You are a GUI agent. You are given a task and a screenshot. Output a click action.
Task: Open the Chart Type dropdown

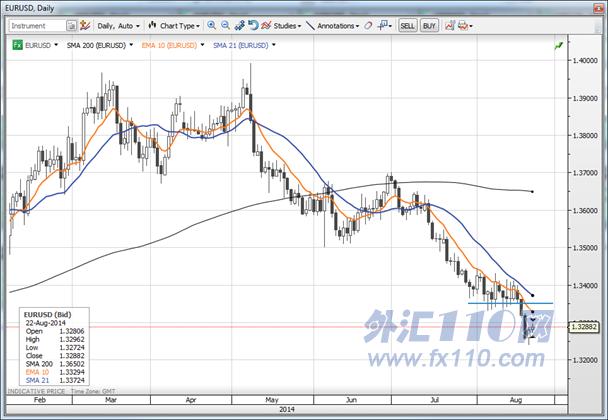point(174,26)
